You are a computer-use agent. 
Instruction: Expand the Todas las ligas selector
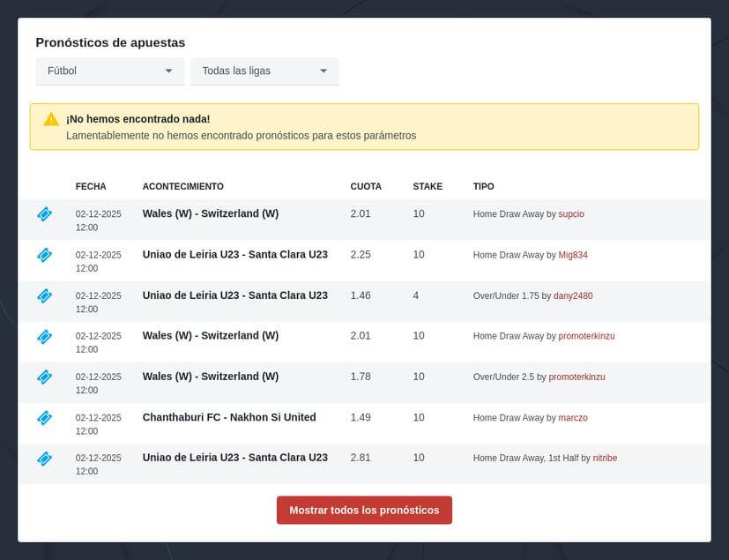tap(264, 71)
